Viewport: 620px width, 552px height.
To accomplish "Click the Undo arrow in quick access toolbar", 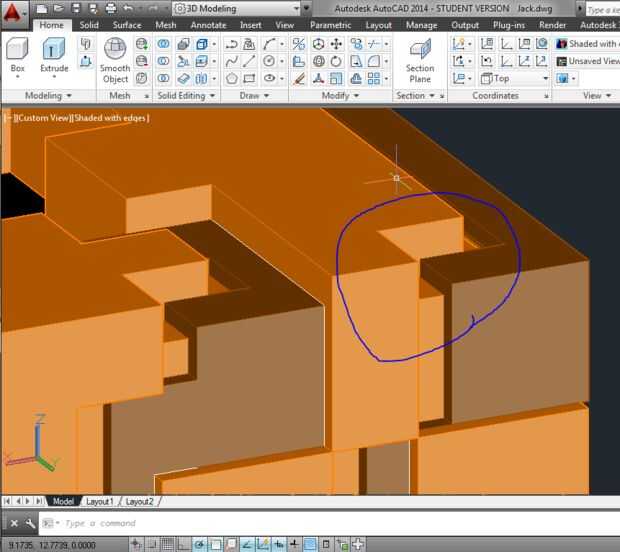I will click(128, 8).
